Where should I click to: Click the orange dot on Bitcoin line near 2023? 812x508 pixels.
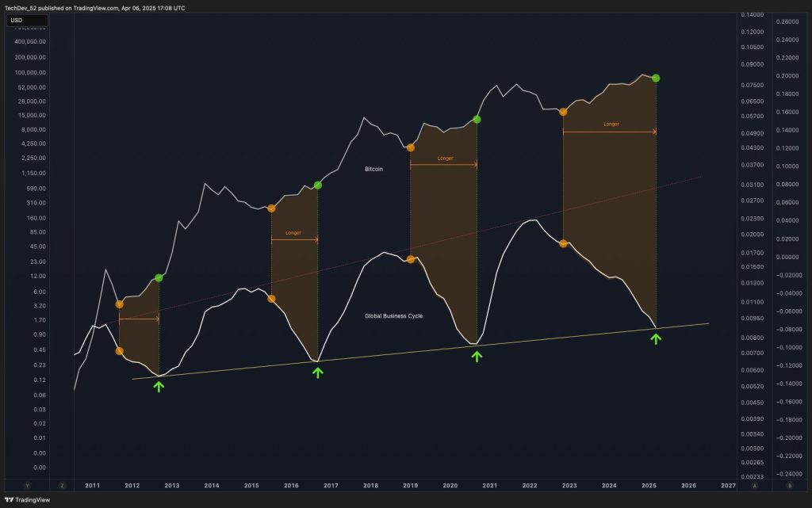[x=563, y=112]
